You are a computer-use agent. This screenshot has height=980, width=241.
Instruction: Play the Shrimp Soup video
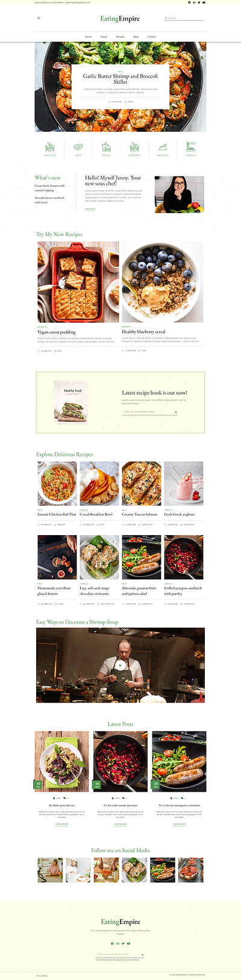[120, 665]
